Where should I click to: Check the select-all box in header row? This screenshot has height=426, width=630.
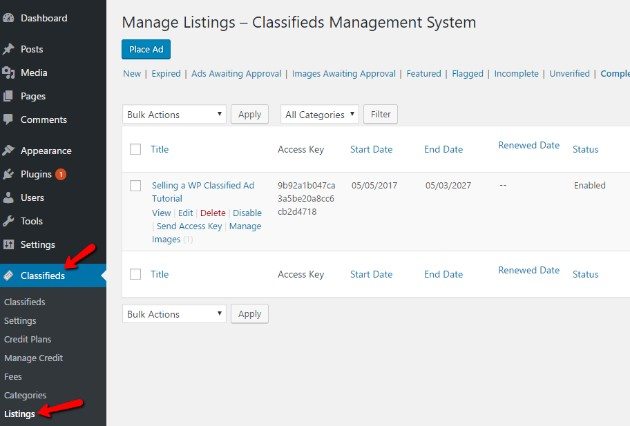[x=135, y=150]
